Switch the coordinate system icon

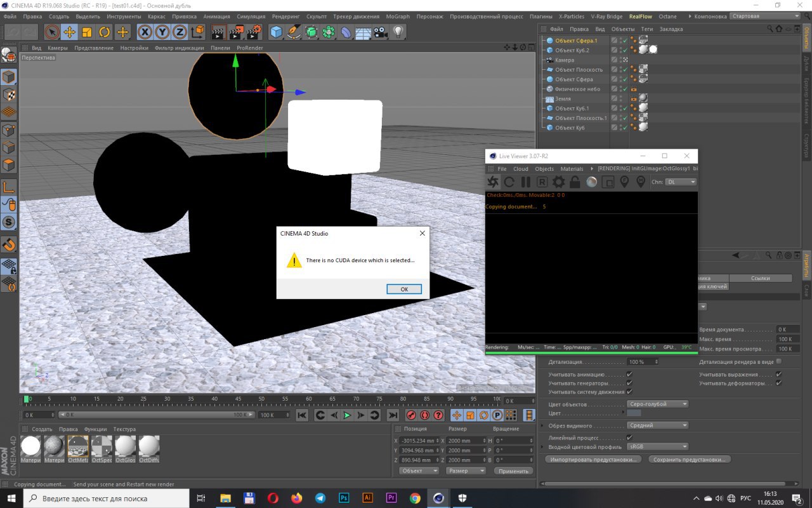coord(197,32)
